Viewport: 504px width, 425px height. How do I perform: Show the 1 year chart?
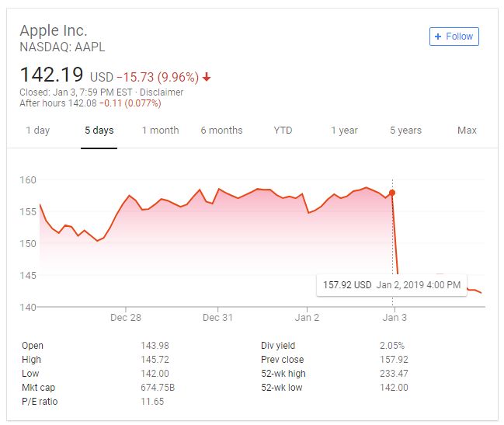[344, 131]
